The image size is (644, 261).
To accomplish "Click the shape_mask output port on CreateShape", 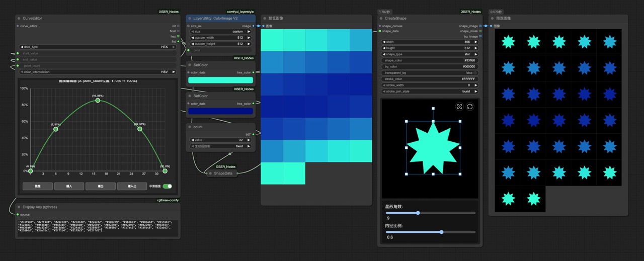I will tap(480, 31).
